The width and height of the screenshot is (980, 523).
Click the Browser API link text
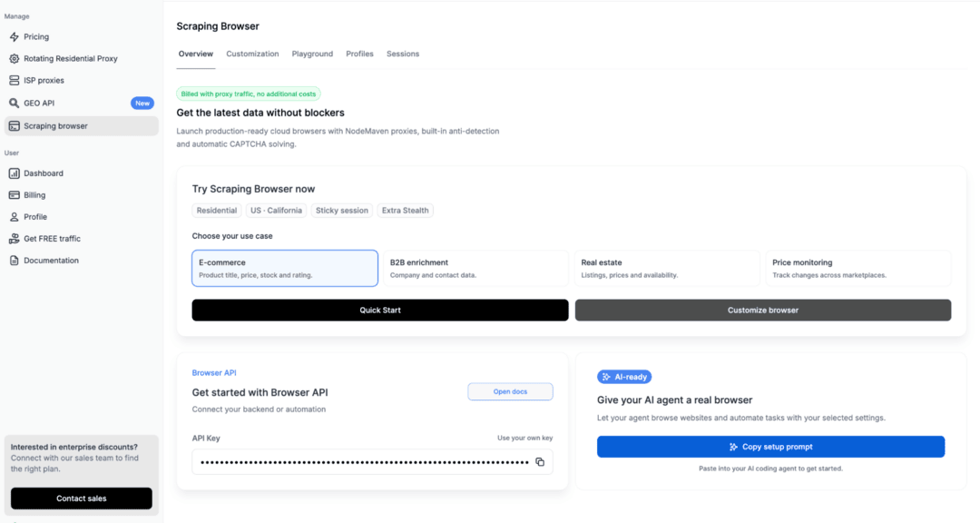[214, 373]
